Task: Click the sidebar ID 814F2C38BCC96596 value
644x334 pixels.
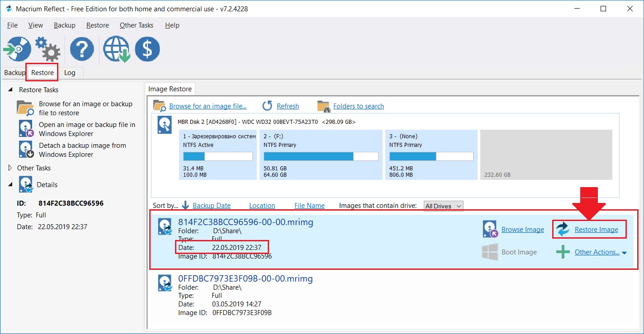Action: (71, 203)
